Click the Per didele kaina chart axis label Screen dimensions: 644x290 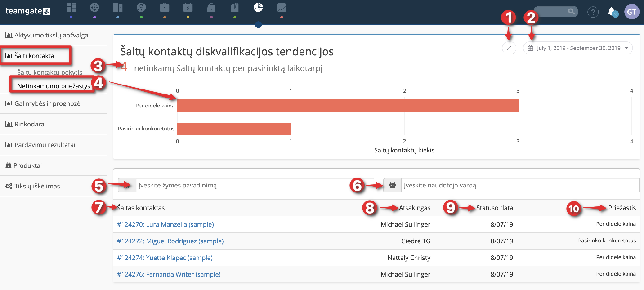(155, 106)
